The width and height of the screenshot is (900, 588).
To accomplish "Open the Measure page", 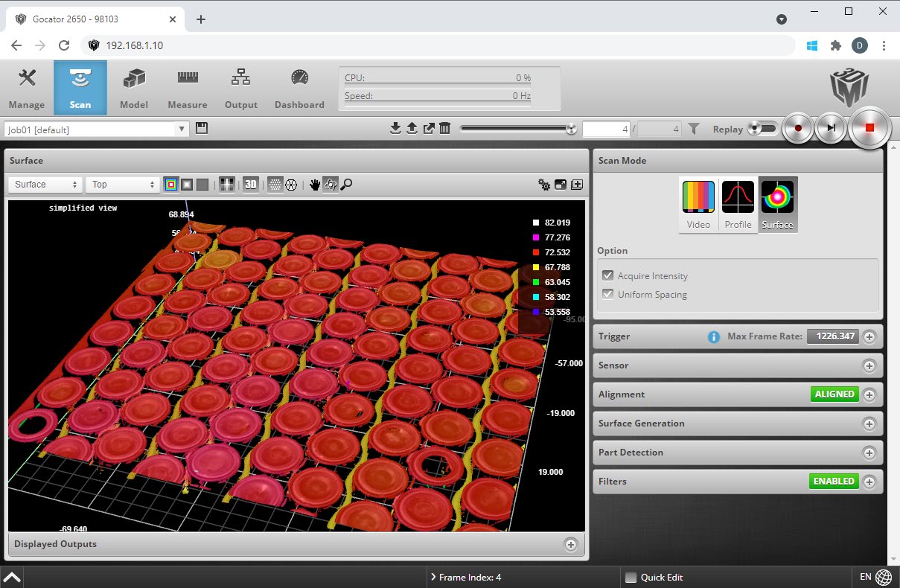I will click(x=188, y=88).
